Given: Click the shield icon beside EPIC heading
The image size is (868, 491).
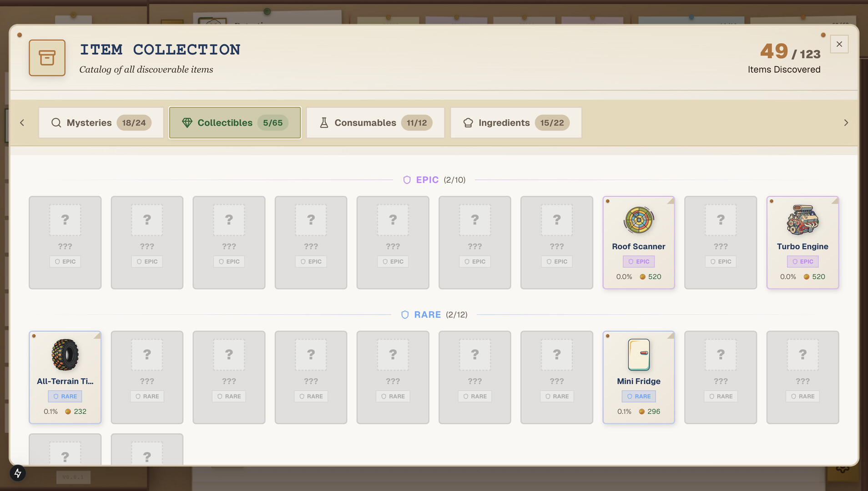Looking at the screenshot, I should (x=406, y=180).
